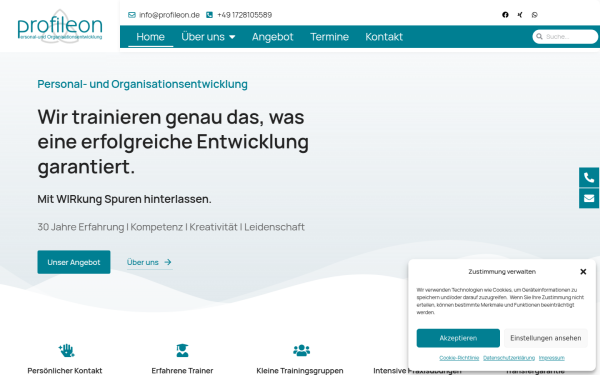Click the envelope icon beside info@profileon.de
Image resolution: width=600 pixels, height=375 pixels.
pyautogui.click(x=132, y=15)
